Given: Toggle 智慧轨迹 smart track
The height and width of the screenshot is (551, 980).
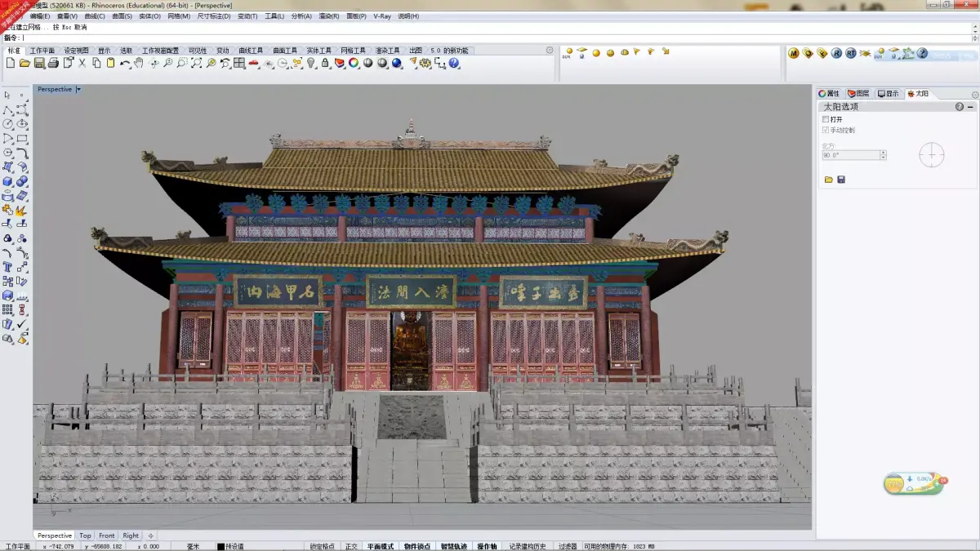Looking at the screenshot, I should pyautogui.click(x=454, y=546).
